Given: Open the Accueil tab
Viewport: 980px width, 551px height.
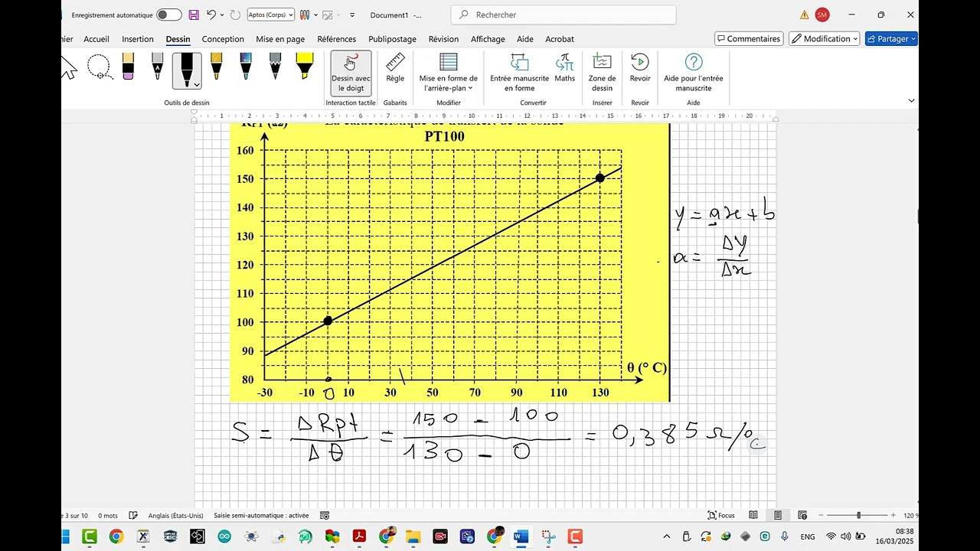Looking at the screenshot, I should 96,39.
